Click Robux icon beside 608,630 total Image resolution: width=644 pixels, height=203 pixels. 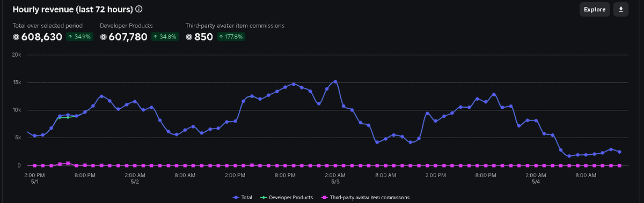(x=16, y=37)
